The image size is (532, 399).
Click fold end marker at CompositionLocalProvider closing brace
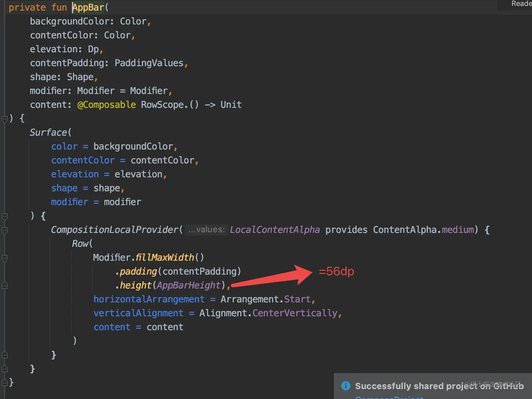[5, 355]
